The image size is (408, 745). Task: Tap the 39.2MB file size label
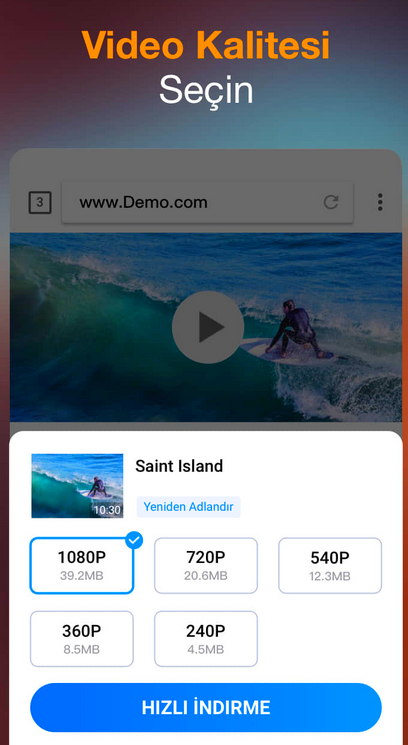82,576
